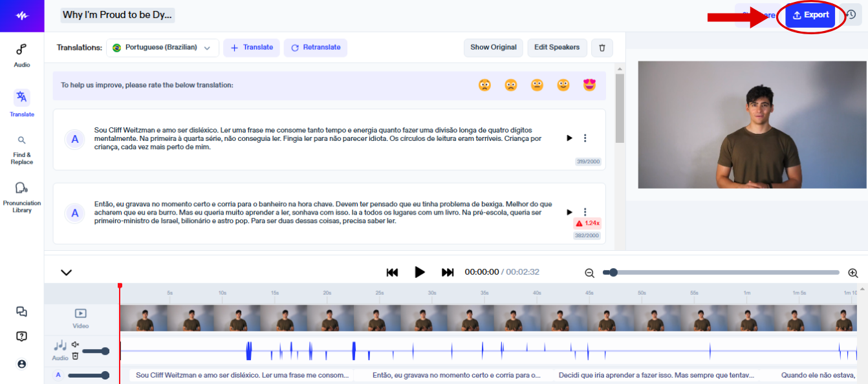The width and height of the screenshot is (868, 384).
Task: Click the Retranslate button
Action: (316, 48)
